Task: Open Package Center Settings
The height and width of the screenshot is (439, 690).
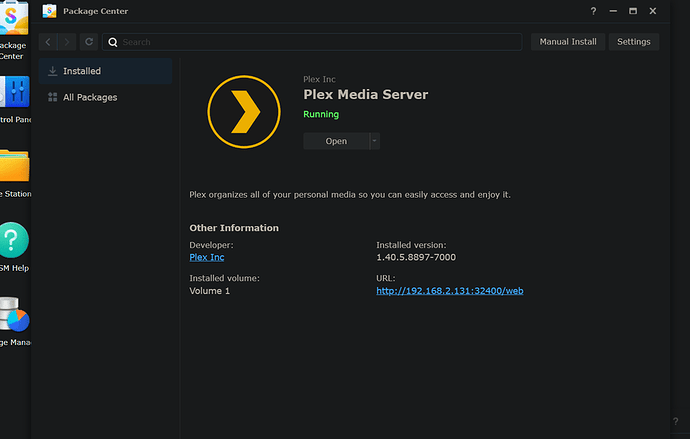Action: coord(634,42)
